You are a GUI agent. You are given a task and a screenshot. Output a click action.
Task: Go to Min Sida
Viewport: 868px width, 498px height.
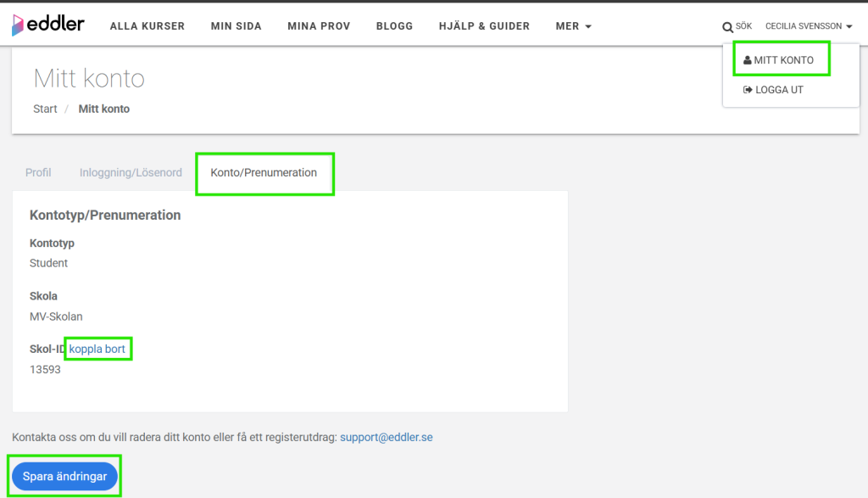point(236,26)
